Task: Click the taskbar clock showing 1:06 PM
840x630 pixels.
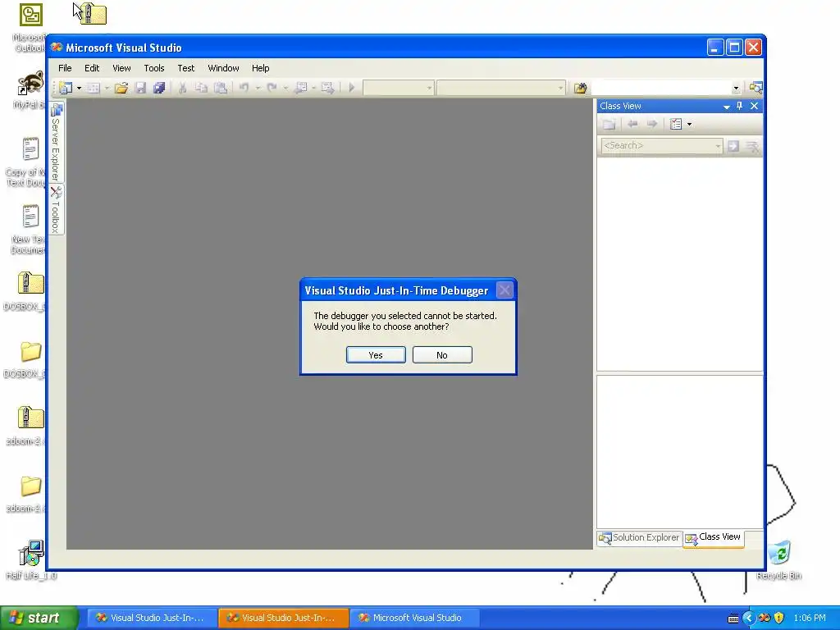Action: 810,619
